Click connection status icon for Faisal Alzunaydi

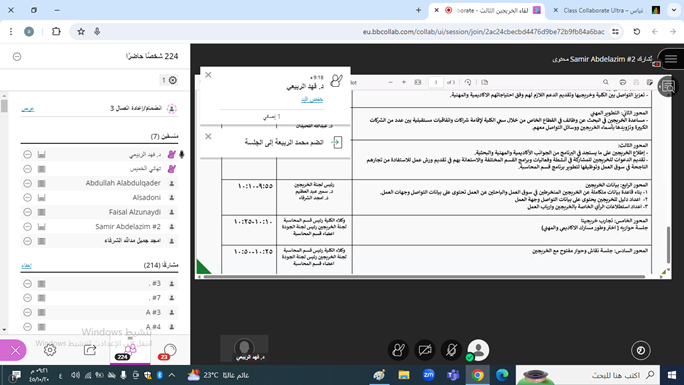point(41,212)
